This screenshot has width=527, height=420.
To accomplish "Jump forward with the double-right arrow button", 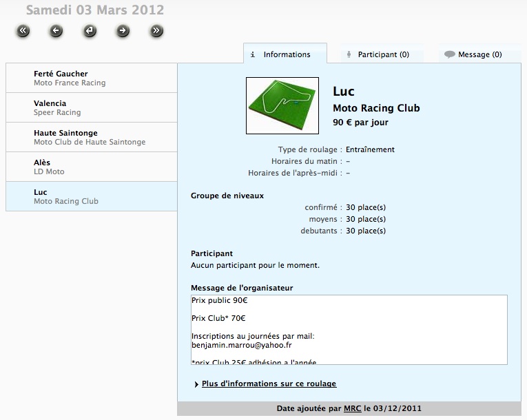I will point(156,30).
